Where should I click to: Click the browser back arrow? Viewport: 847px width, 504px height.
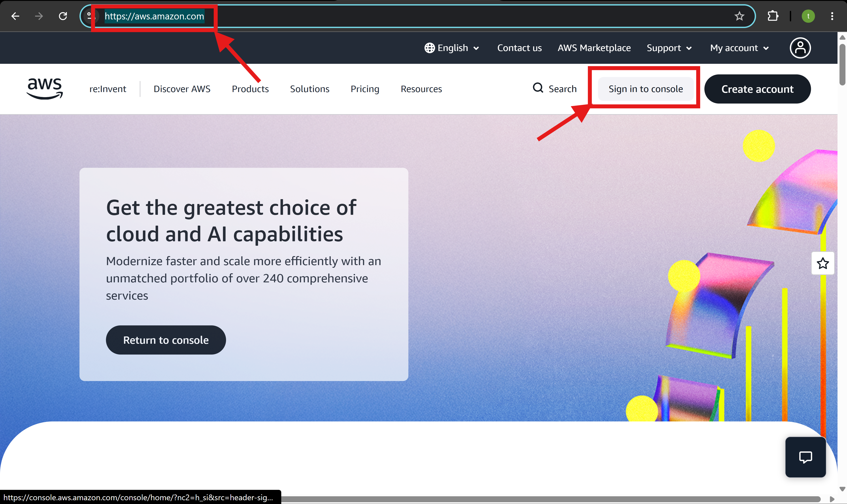pos(15,16)
